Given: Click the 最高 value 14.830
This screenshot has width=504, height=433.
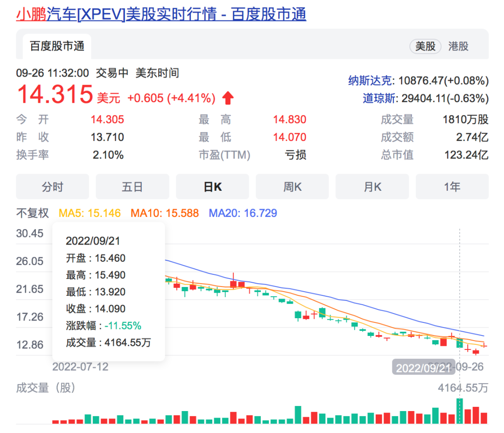Looking at the screenshot, I should tap(290, 119).
